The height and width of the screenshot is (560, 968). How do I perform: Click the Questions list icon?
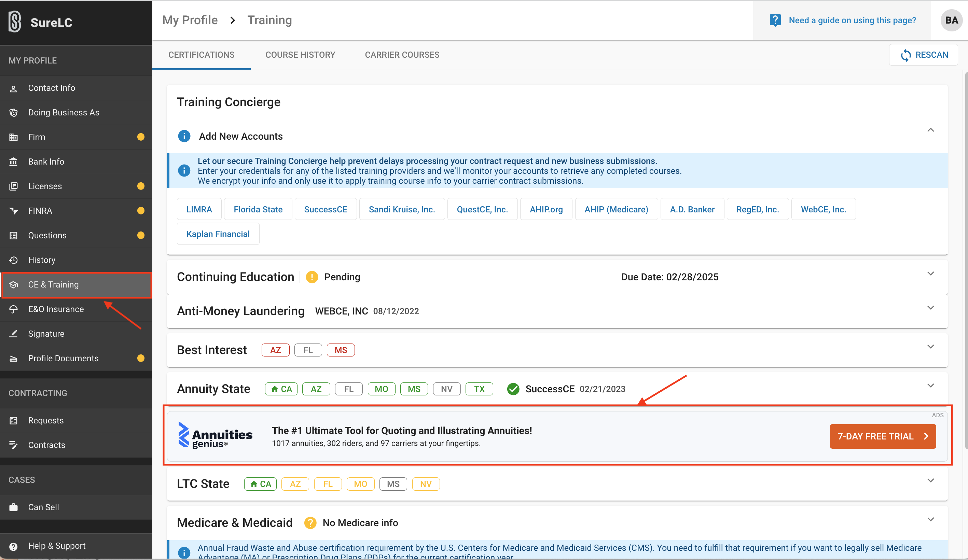click(13, 236)
